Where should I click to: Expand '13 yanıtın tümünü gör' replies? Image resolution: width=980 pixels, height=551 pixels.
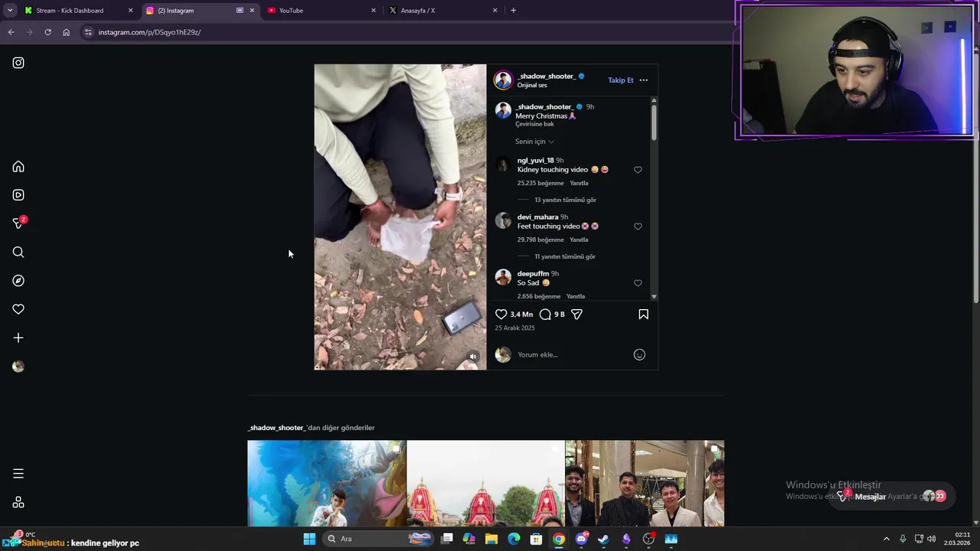tap(565, 200)
